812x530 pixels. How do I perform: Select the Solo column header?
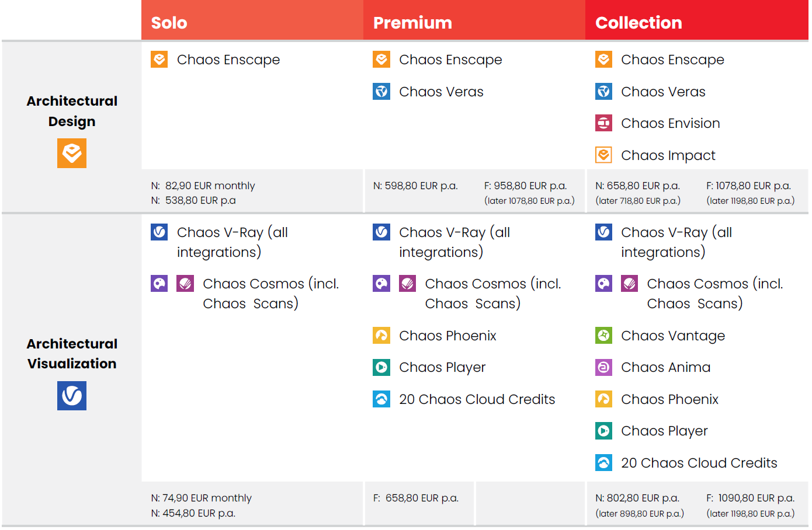(169, 23)
